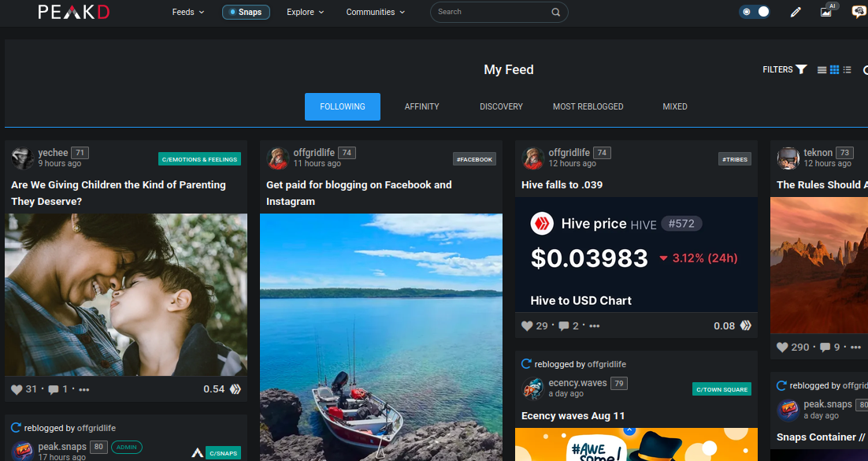Viewport: 868px width, 461px height.
Task: Open post 'Are We Giving Children the Kind of Parenting'
Action: pyautogui.click(x=118, y=193)
